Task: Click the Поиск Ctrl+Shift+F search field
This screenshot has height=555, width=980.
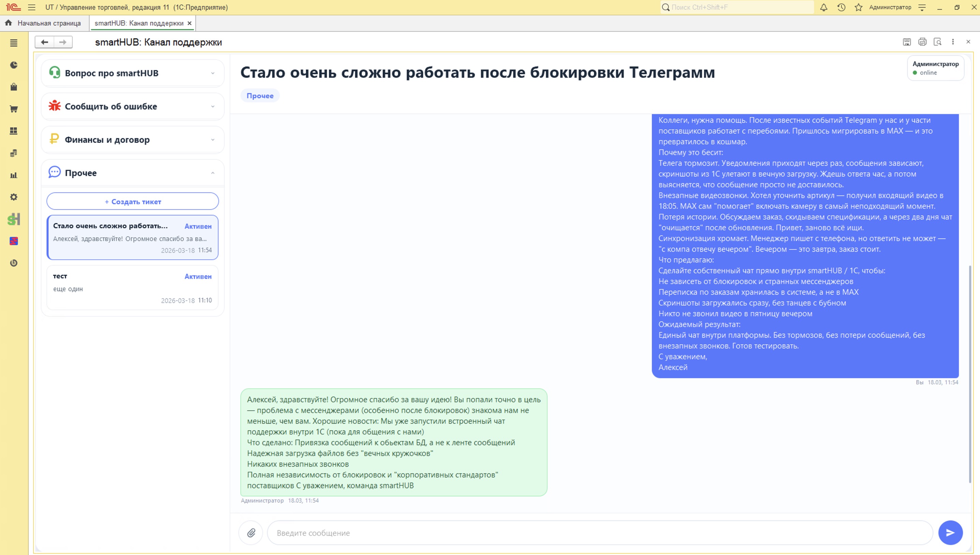Action: (737, 7)
